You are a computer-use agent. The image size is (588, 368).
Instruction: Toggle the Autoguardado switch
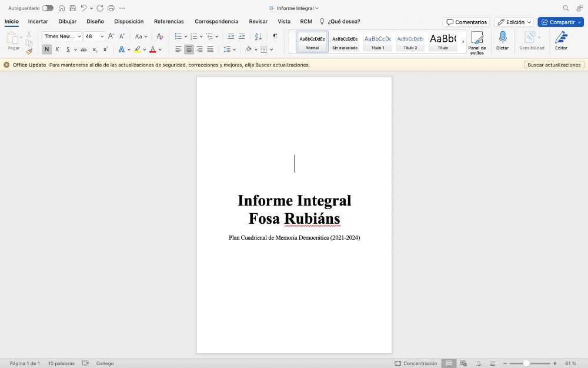pyautogui.click(x=48, y=8)
